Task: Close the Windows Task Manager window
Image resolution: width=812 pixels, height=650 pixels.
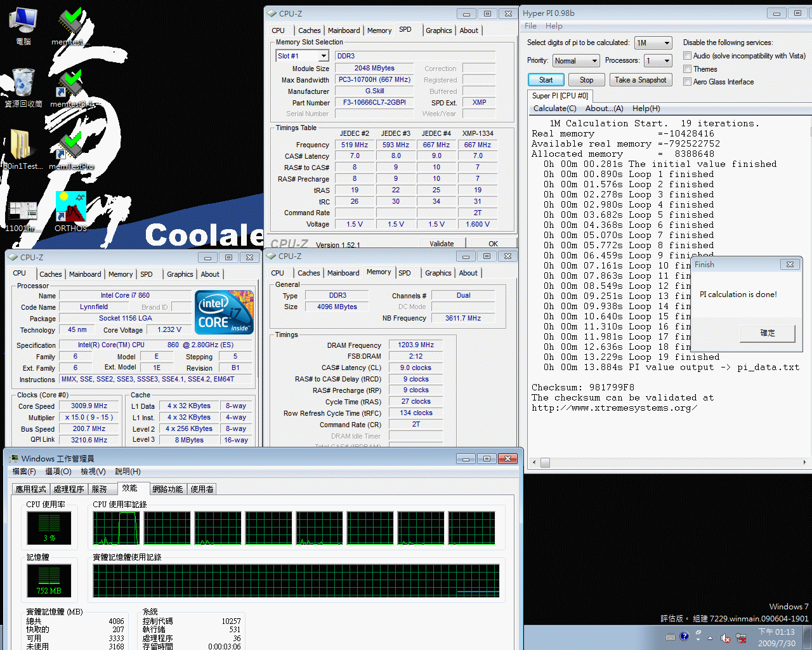Action: 507,458
